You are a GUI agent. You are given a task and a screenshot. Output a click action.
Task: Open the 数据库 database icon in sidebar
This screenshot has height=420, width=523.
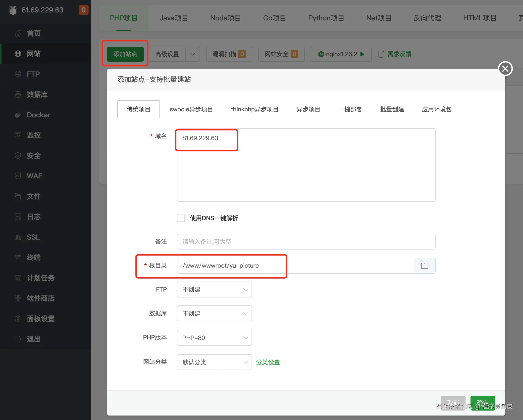[18, 94]
